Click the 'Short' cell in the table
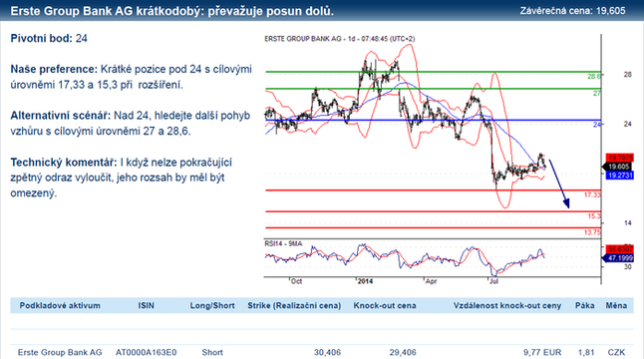Screen dimensions: 644x359 pyautogui.click(x=212, y=352)
